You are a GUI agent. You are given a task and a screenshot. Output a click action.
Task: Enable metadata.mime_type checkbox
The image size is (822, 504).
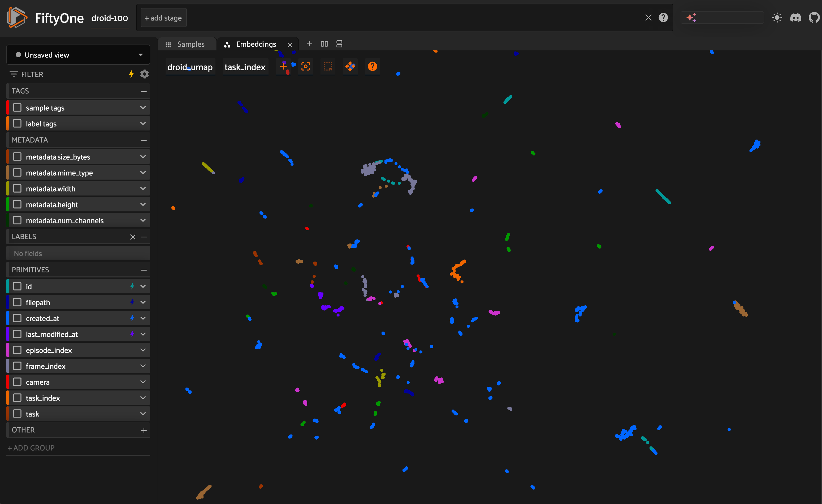click(17, 173)
